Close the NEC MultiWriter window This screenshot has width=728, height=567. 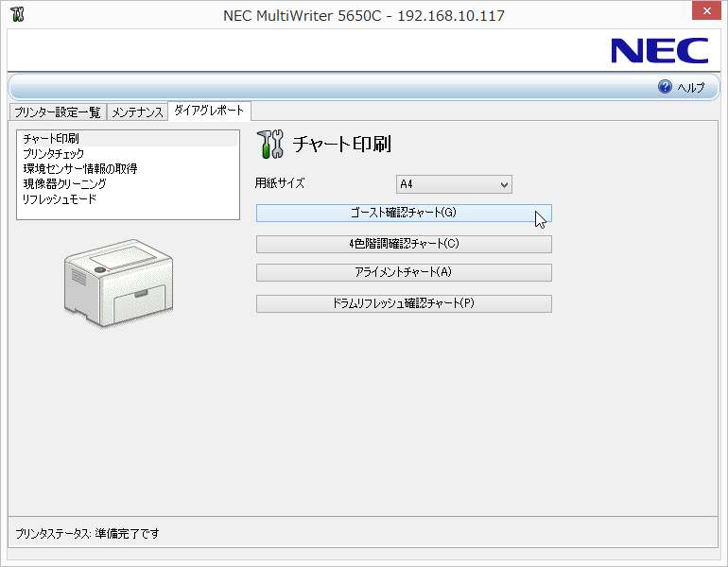(x=706, y=10)
